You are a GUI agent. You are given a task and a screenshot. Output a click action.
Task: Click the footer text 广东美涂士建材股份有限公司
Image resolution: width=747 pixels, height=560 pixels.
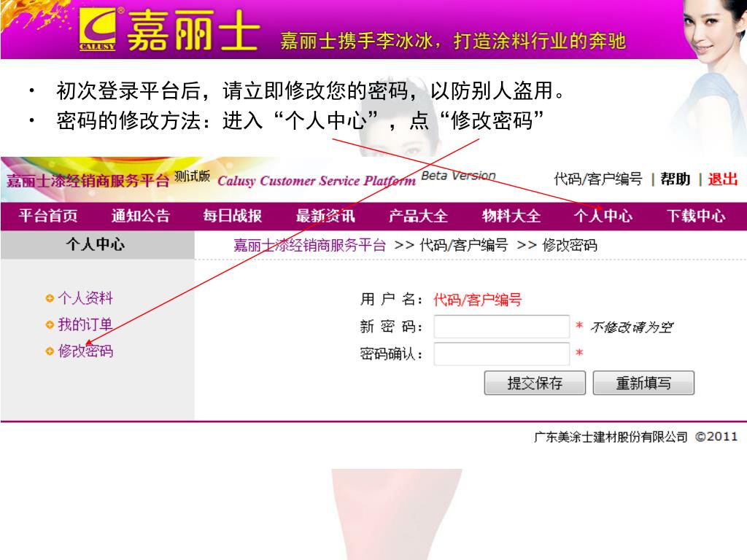(611, 437)
